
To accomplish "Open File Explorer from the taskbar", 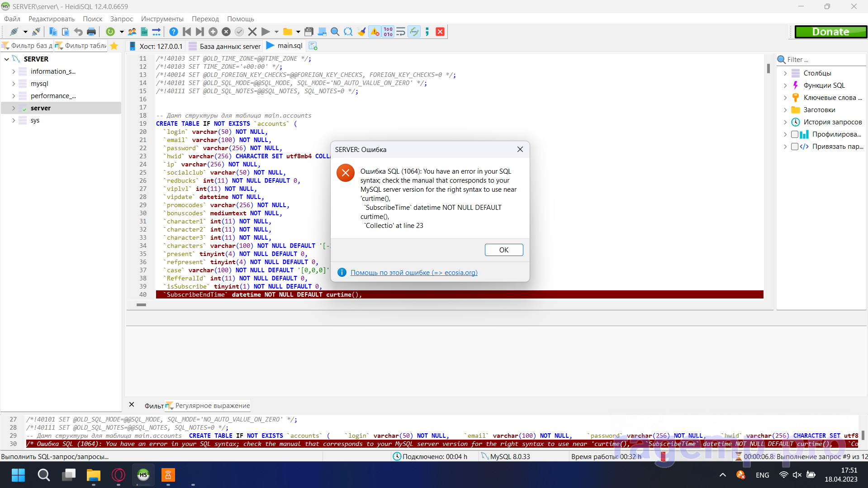I will pos(94,475).
